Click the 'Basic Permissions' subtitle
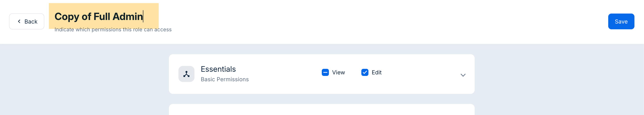The width and height of the screenshot is (644, 115). coord(224,79)
